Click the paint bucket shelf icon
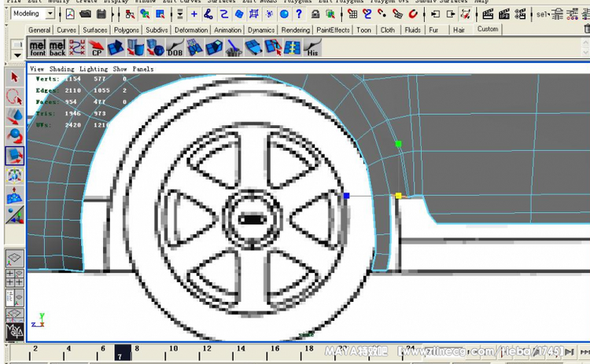 click(234, 48)
